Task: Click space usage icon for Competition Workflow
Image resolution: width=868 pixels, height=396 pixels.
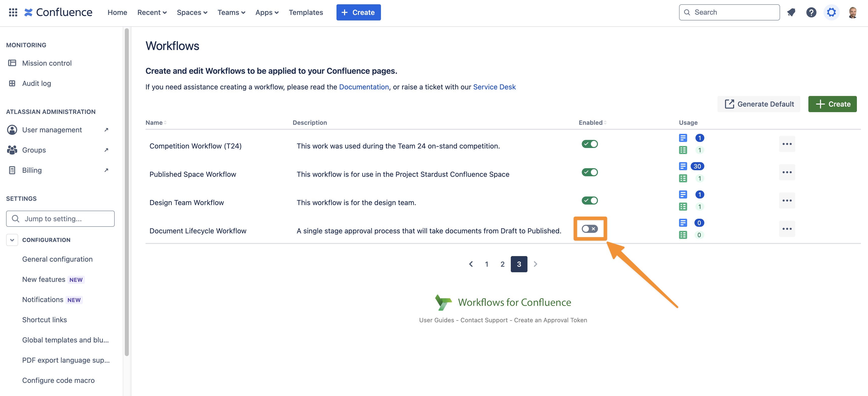Action: click(x=683, y=150)
